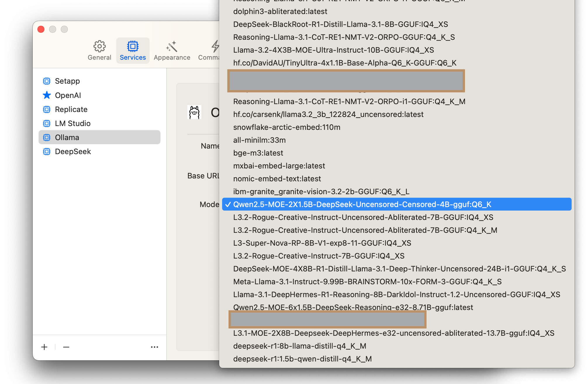Choose dolphin3-abliterated:latest model
588x384 pixels.
(x=397, y=11)
